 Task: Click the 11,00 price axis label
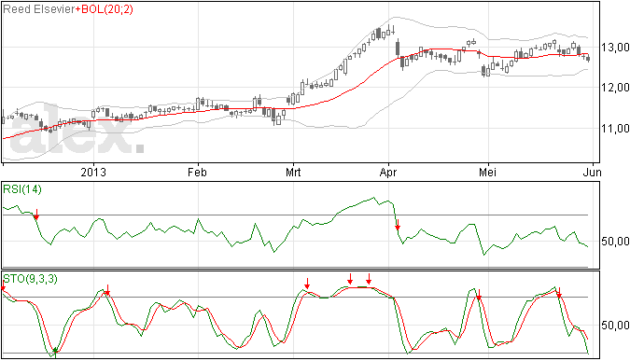(x=615, y=129)
